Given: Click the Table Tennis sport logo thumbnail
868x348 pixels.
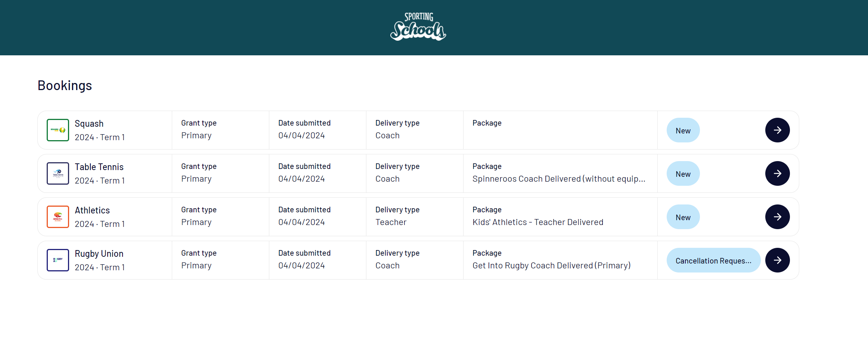Looking at the screenshot, I should [x=58, y=173].
